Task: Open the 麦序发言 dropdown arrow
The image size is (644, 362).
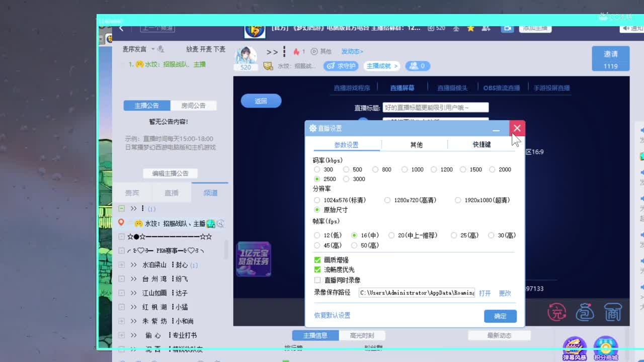Action: point(153,49)
